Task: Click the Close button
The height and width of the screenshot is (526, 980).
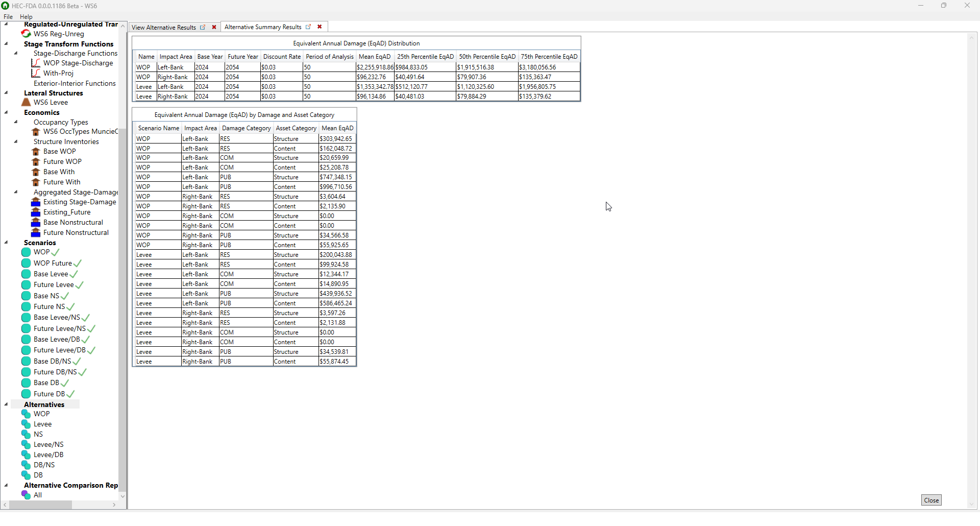Action: pos(931,500)
